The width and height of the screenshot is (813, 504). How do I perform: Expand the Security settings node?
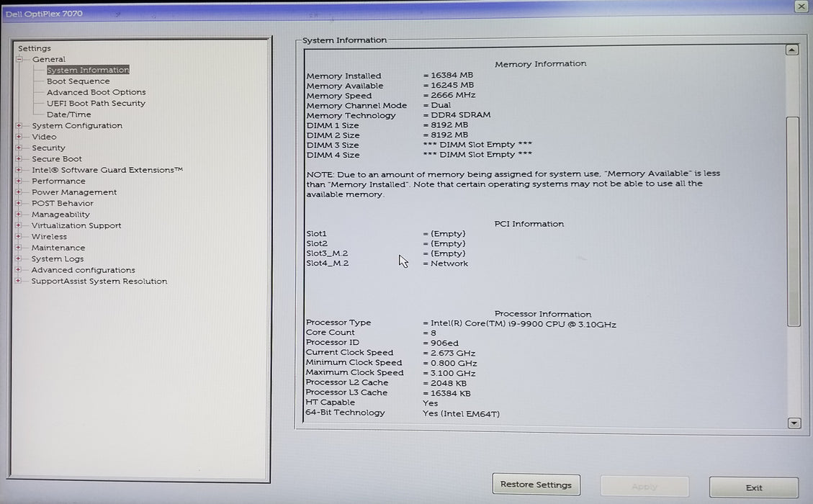(x=19, y=148)
